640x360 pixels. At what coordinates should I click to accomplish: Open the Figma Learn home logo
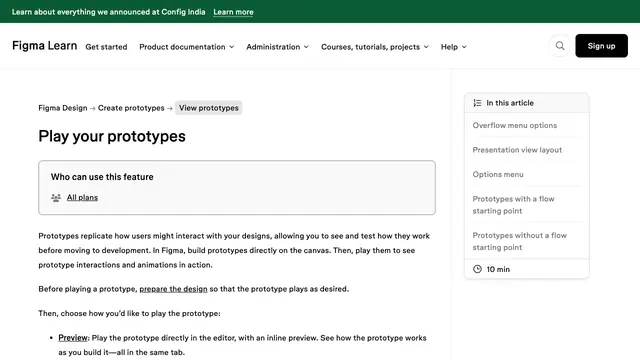click(x=44, y=46)
